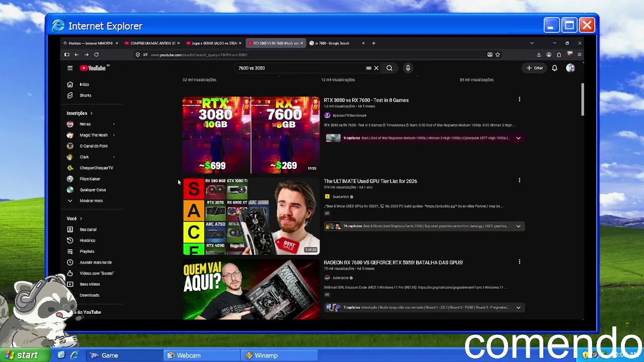
Task: Switch to Webcam in the taskbar
Action: (202, 355)
